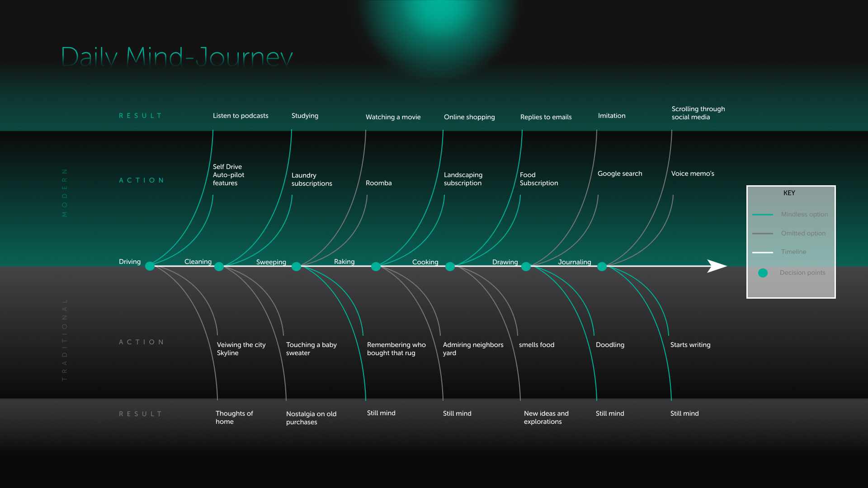
Task: Click the white timeline arrowhead
Action: pos(717,266)
